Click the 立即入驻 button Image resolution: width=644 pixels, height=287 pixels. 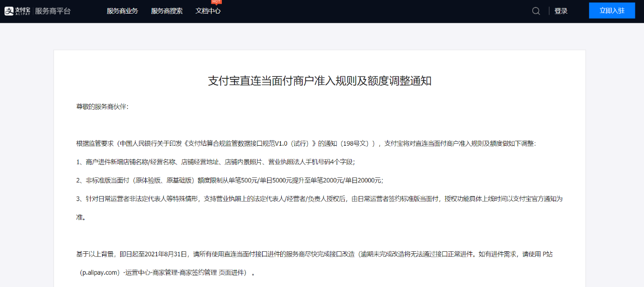(612, 11)
